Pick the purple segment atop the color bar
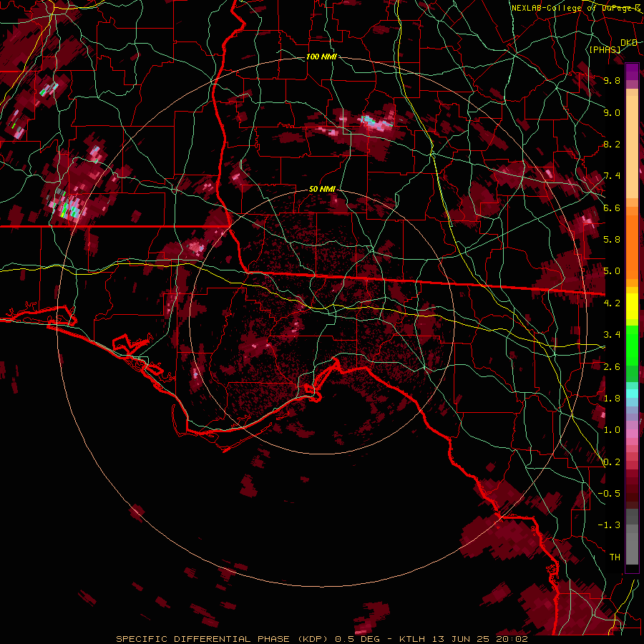644x644 pixels. pyautogui.click(x=632, y=72)
